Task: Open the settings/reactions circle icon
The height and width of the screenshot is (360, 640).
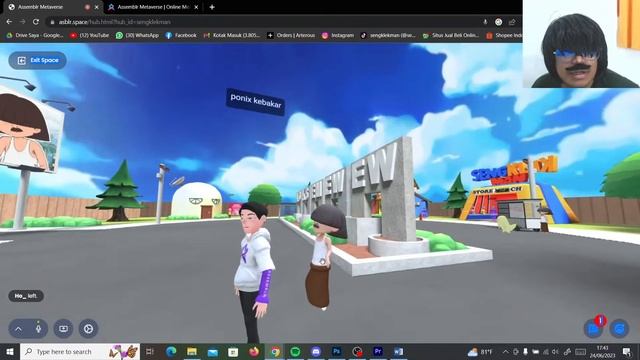Action: [88, 329]
